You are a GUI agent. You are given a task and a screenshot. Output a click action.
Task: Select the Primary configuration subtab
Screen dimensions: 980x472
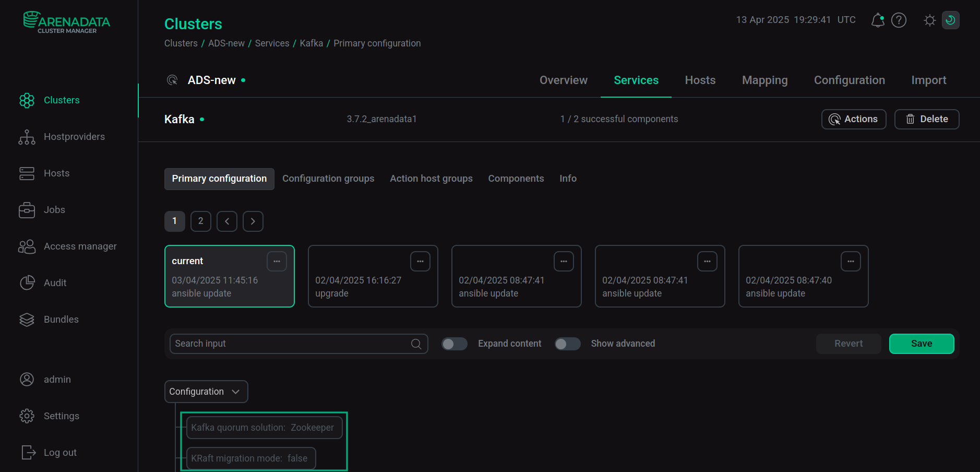[219, 179]
